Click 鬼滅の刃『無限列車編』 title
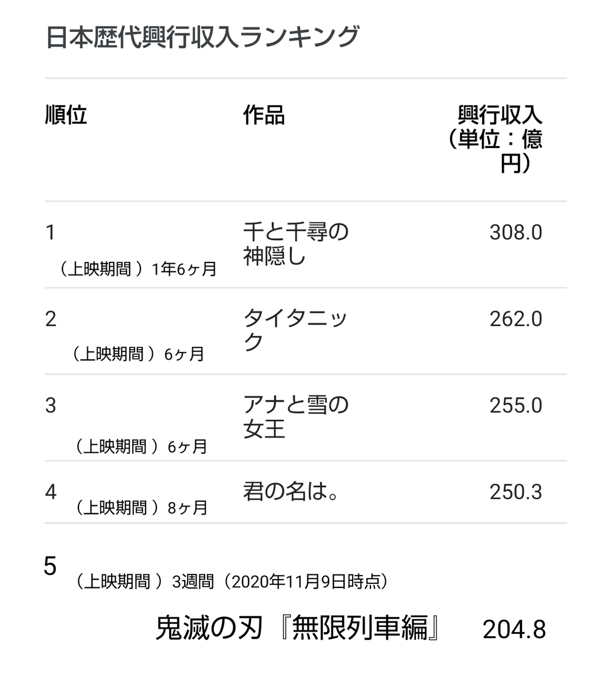Viewport: 604px width, 700px height. click(298, 628)
